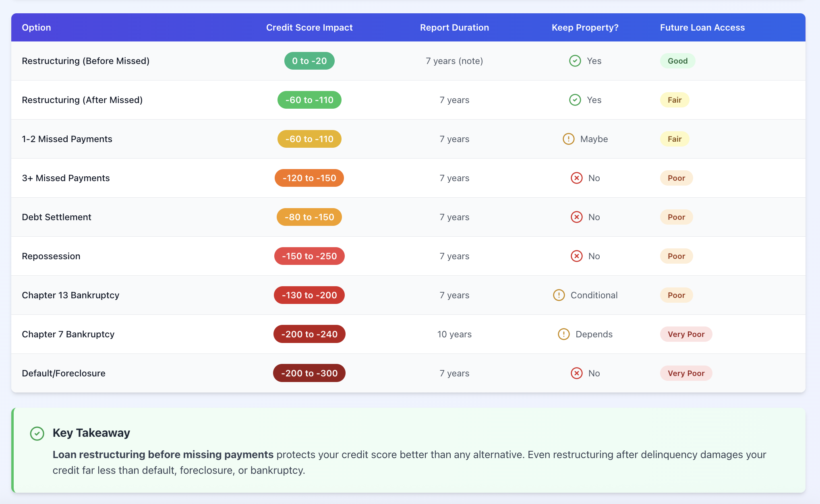
Task: Click the Key Takeaway check icon
Action: pos(37,434)
